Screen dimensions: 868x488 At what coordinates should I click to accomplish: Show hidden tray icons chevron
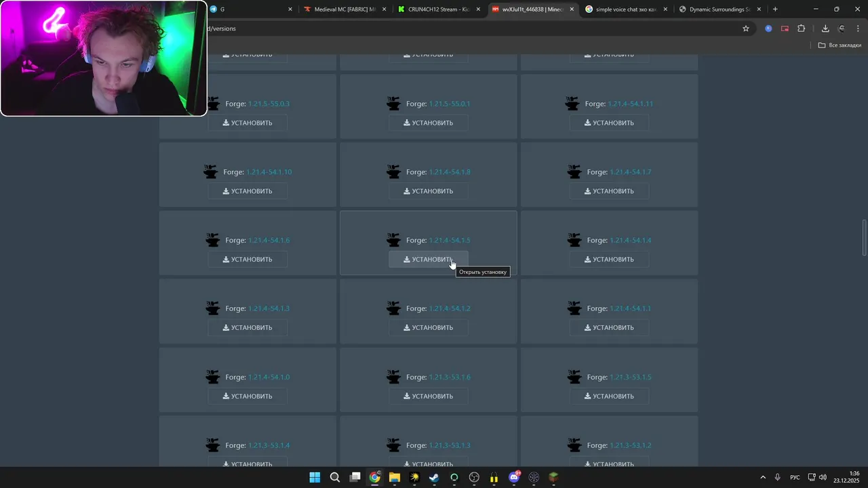tap(762, 477)
